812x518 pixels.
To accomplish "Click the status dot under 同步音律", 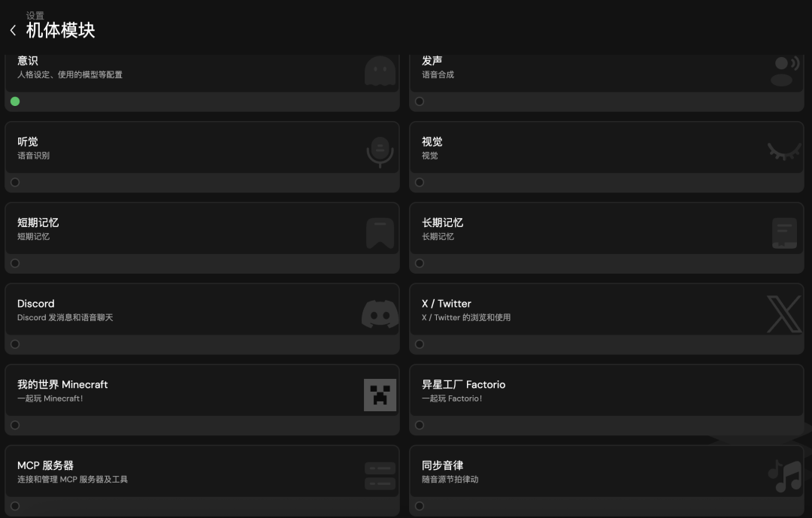I will pos(420,506).
